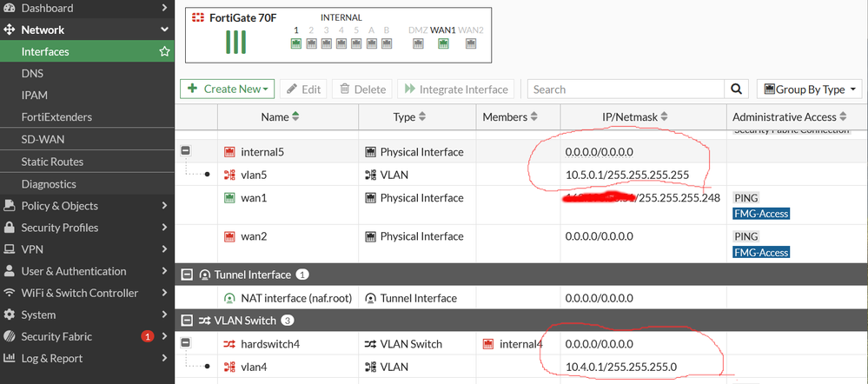Click the Security Fabric notification badge
This screenshot has height=384, width=868.
coord(147,336)
